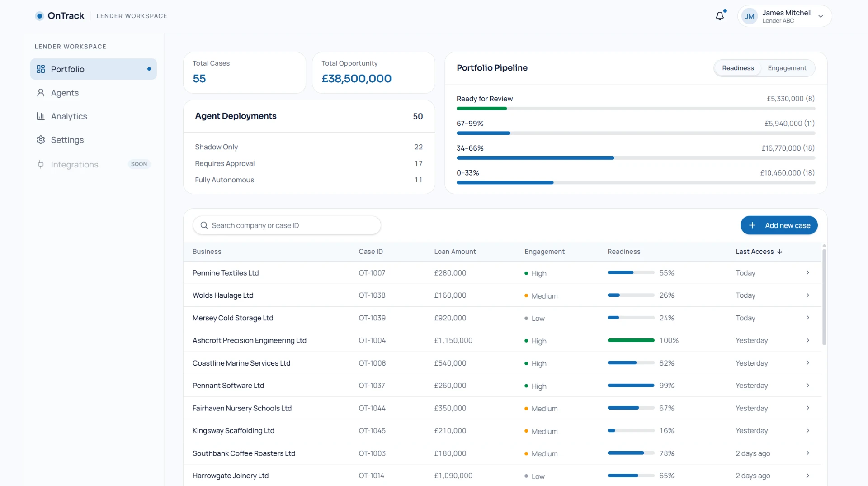Click the Search company or case ID field
This screenshot has height=486, width=868.
287,225
